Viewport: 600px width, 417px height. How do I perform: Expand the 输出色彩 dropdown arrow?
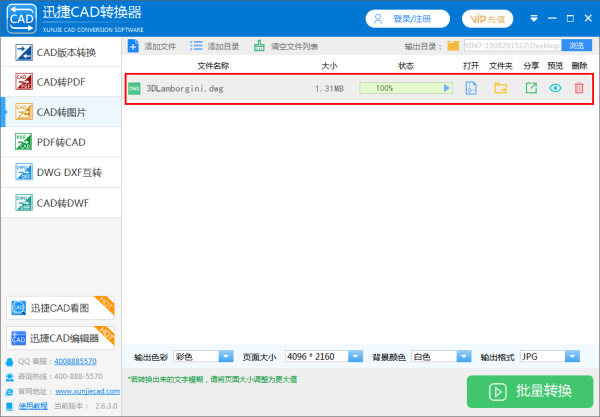226,357
